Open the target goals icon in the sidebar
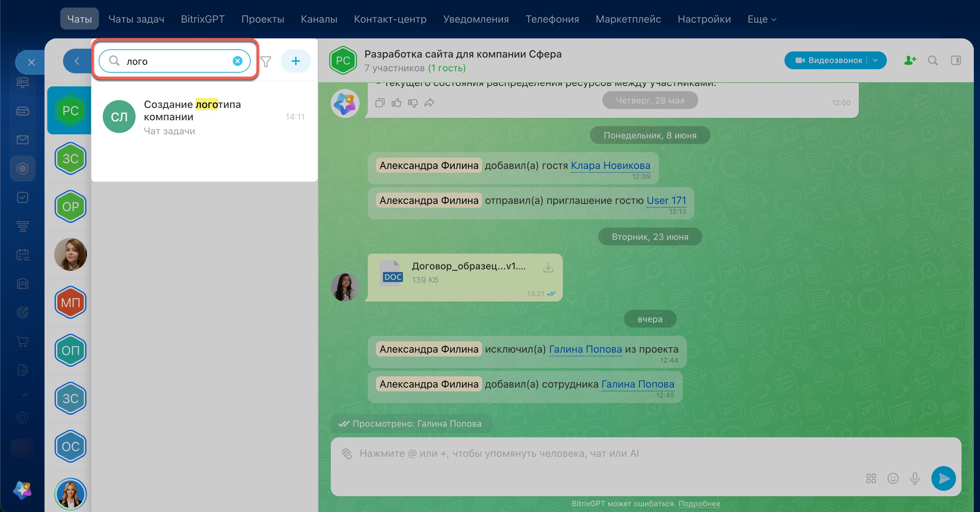This screenshot has width=980, height=512. [23, 312]
